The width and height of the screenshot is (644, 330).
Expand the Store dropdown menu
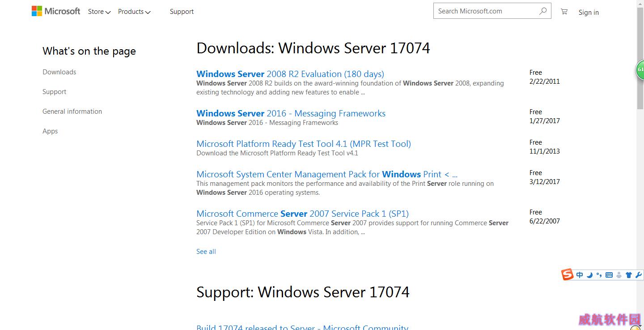coord(99,12)
